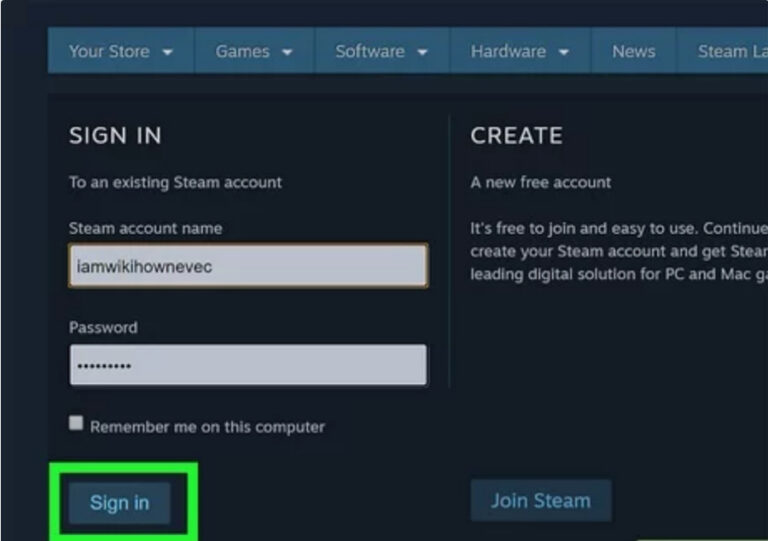
Task: Expand the Hardware dropdown arrow
Action: click(564, 52)
